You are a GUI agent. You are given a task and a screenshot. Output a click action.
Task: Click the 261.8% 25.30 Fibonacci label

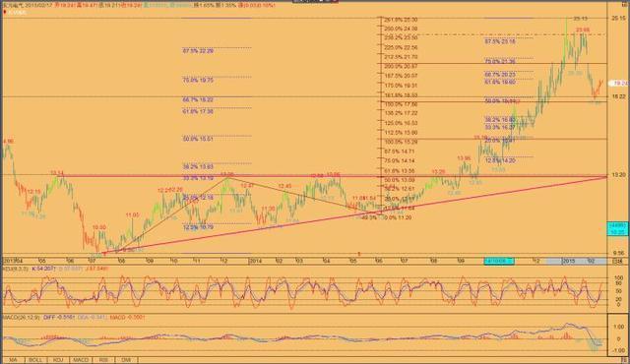(401, 20)
